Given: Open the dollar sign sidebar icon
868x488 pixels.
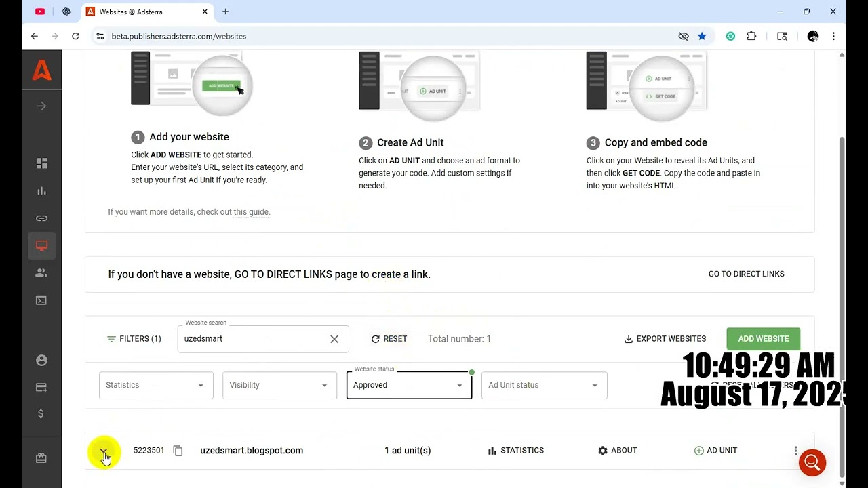Looking at the screenshot, I should [x=41, y=413].
